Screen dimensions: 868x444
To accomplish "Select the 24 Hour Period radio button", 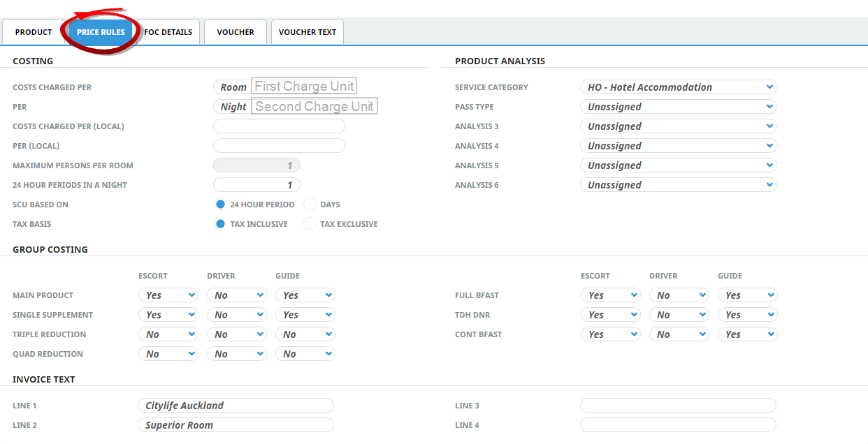I will point(221,205).
